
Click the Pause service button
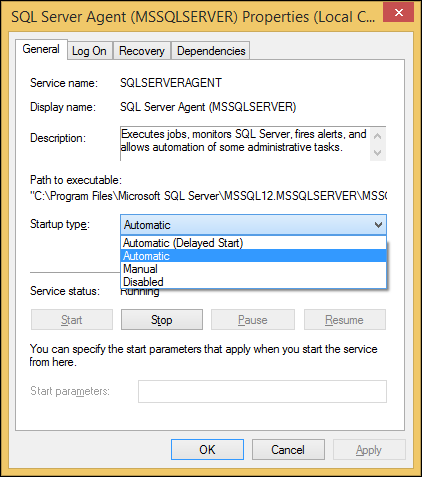253,320
